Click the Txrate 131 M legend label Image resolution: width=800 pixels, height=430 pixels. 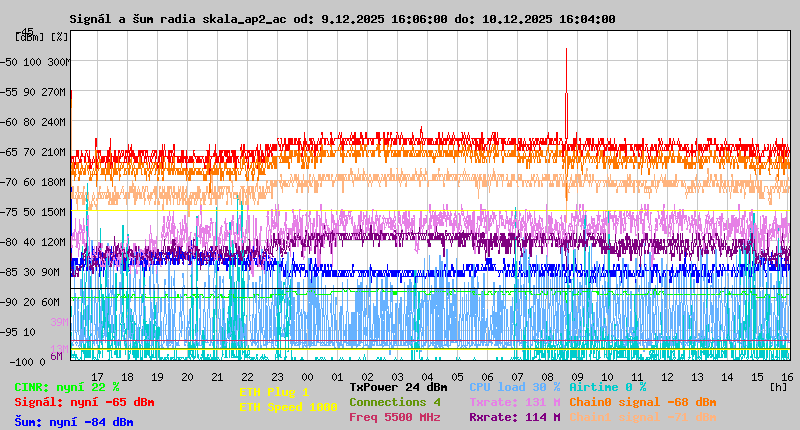coord(514,402)
